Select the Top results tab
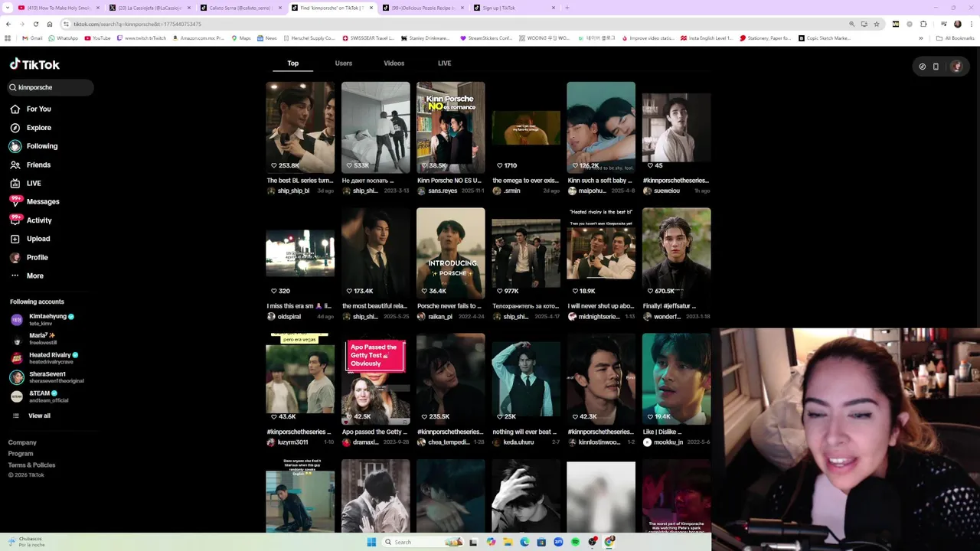Viewport: 980px width, 551px height. pos(292,64)
